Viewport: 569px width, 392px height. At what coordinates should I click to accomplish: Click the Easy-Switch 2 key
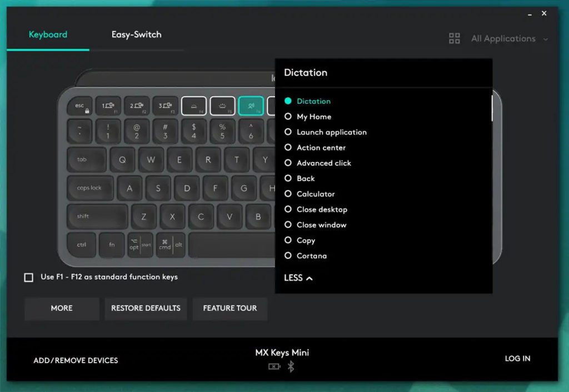(137, 106)
